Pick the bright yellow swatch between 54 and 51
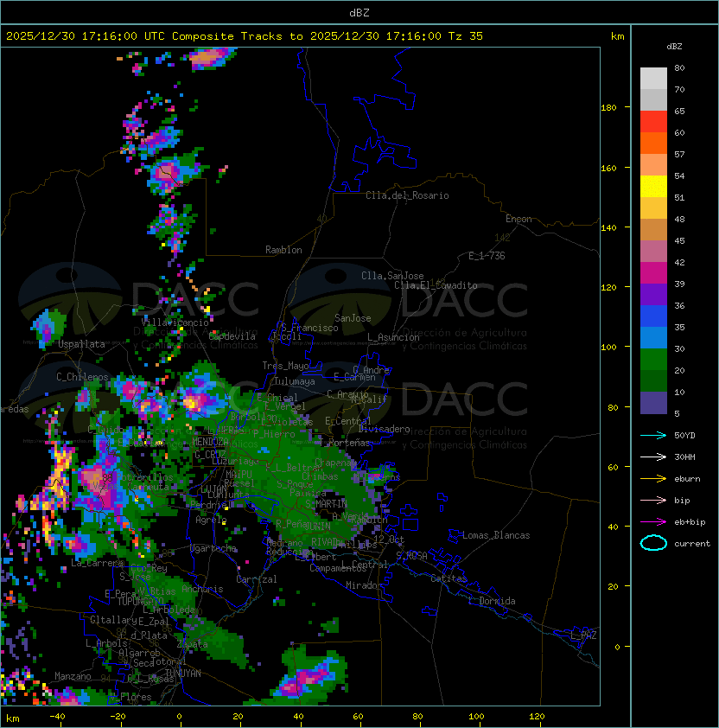This screenshot has height=728, width=719. pos(653,186)
